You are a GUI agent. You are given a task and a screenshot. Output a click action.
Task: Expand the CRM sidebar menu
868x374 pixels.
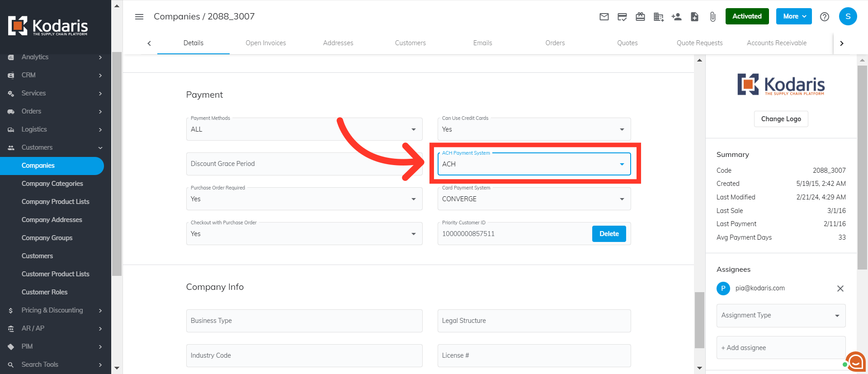coord(55,75)
